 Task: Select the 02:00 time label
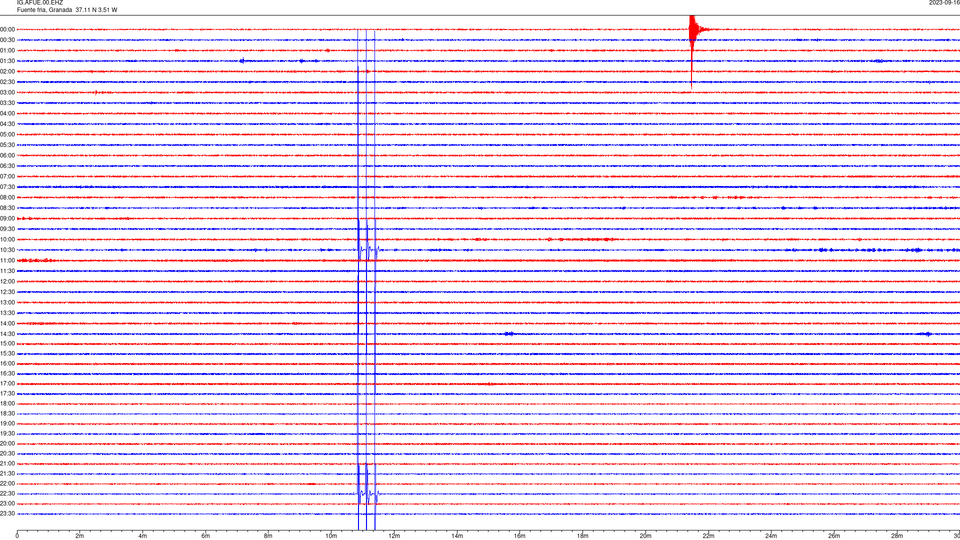[x=7, y=72]
